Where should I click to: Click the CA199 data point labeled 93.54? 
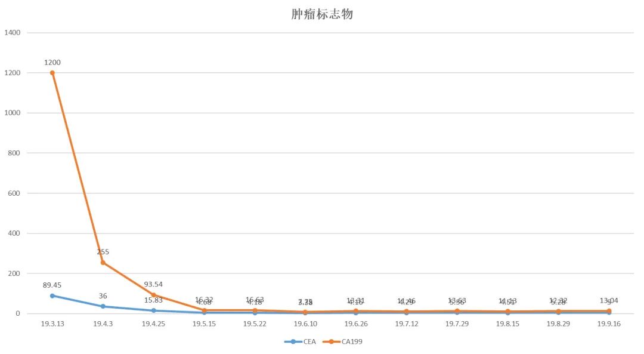pyautogui.click(x=154, y=295)
